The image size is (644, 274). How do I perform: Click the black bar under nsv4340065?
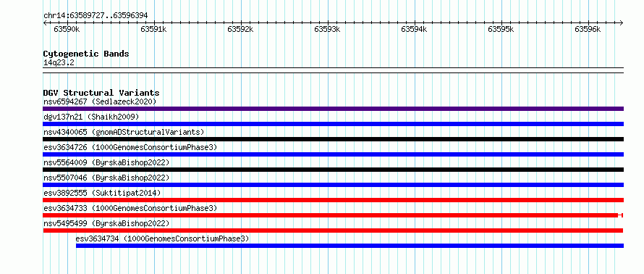pos(333,139)
